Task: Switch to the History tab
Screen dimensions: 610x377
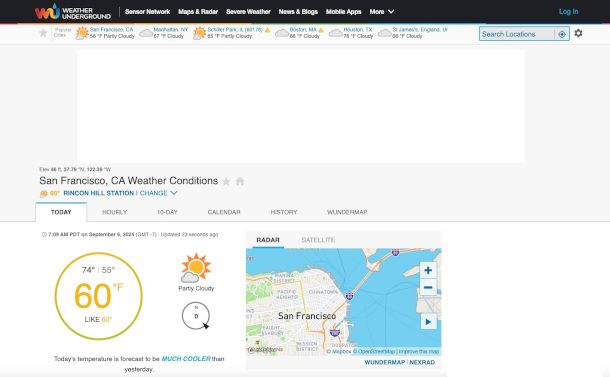Action: (x=284, y=212)
